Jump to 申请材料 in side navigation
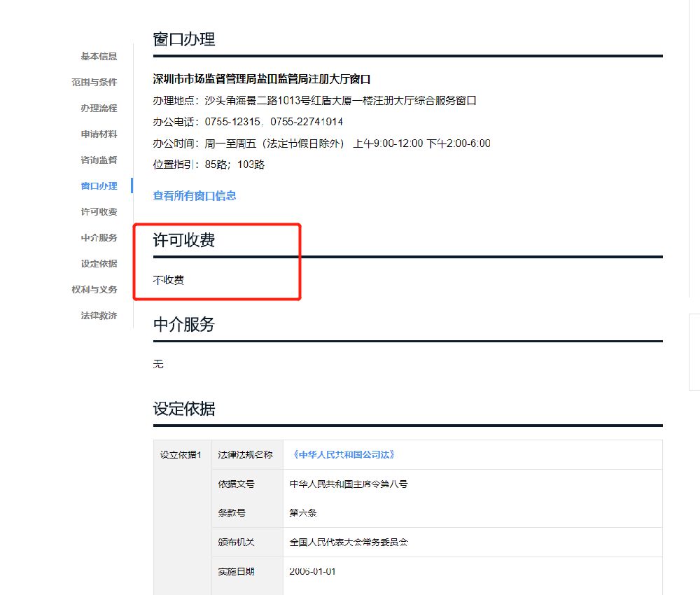The height and width of the screenshot is (595, 700). pos(99,134)
